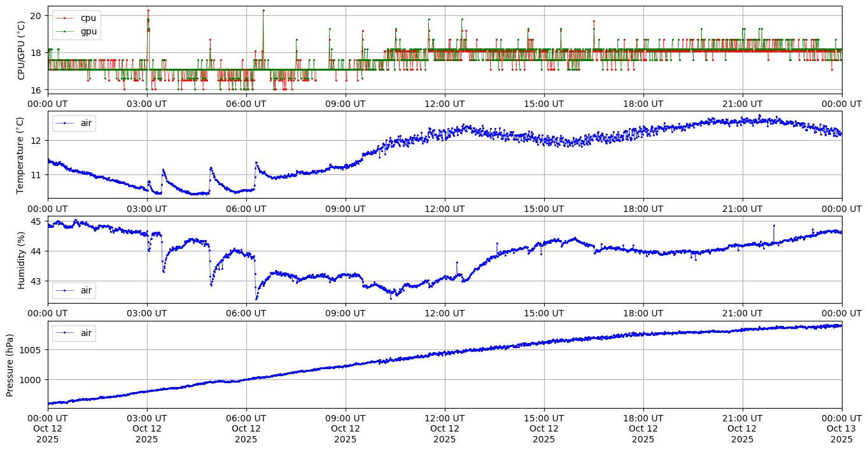This screenshot has width=868, height=450.
Task: Click the Pressure (hPa) y-axis label
Action: pyautogui.click(x=10, y=365)
